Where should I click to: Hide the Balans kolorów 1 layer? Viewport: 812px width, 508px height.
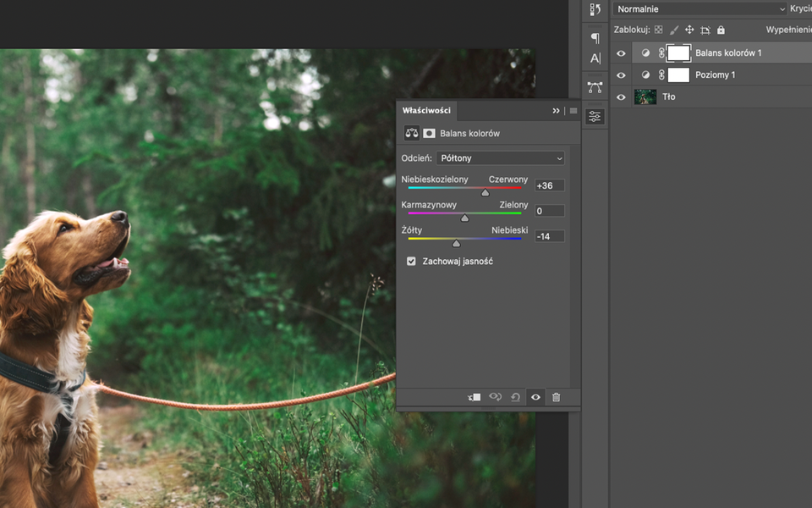click(622, 53)
